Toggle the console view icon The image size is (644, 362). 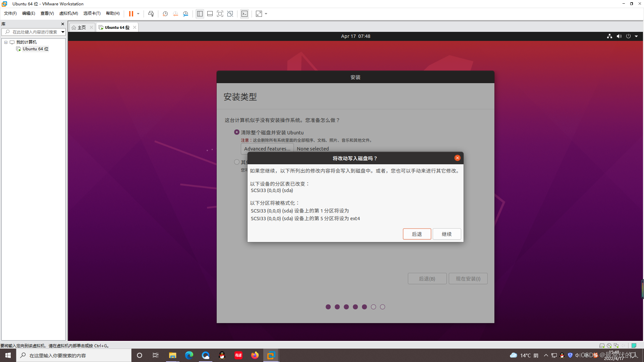click(x=245, y=14)
